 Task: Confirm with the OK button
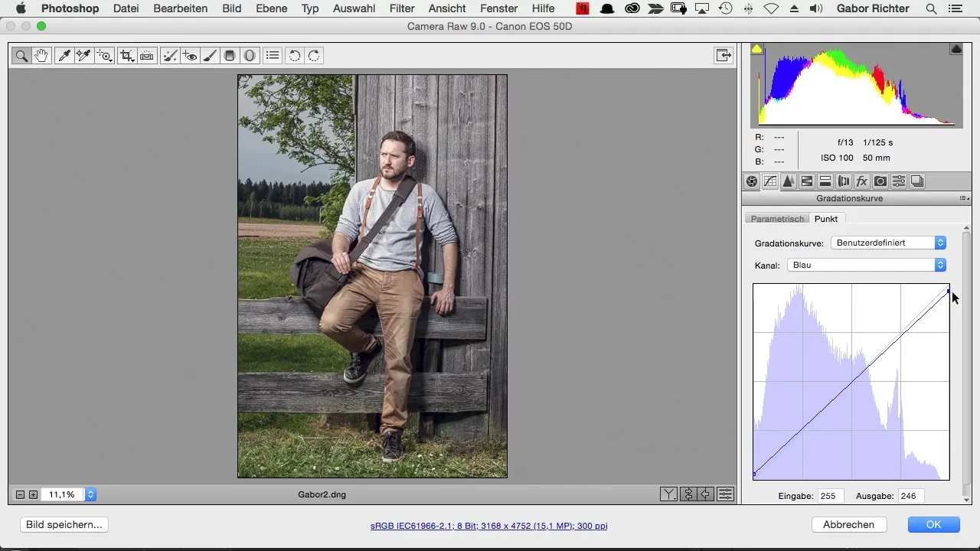[933, 525]
